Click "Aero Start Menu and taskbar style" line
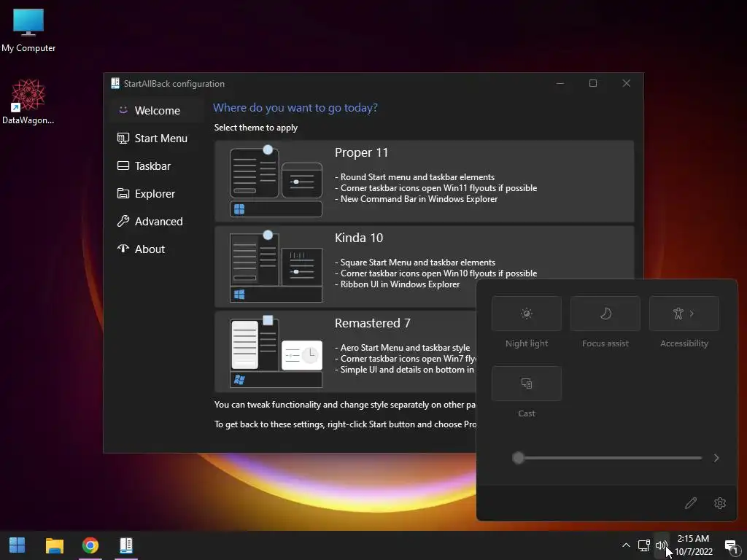 coord(402,348)
